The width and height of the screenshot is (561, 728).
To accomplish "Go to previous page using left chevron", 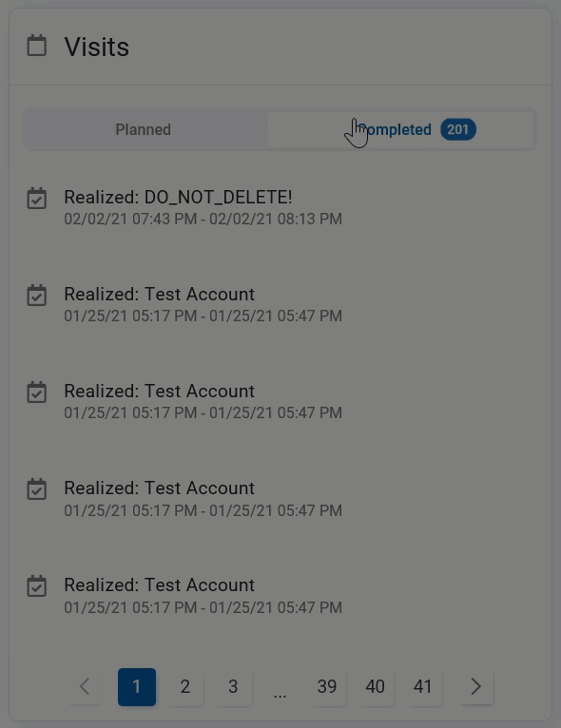I will pyautogui.click(x=85, y=687).
